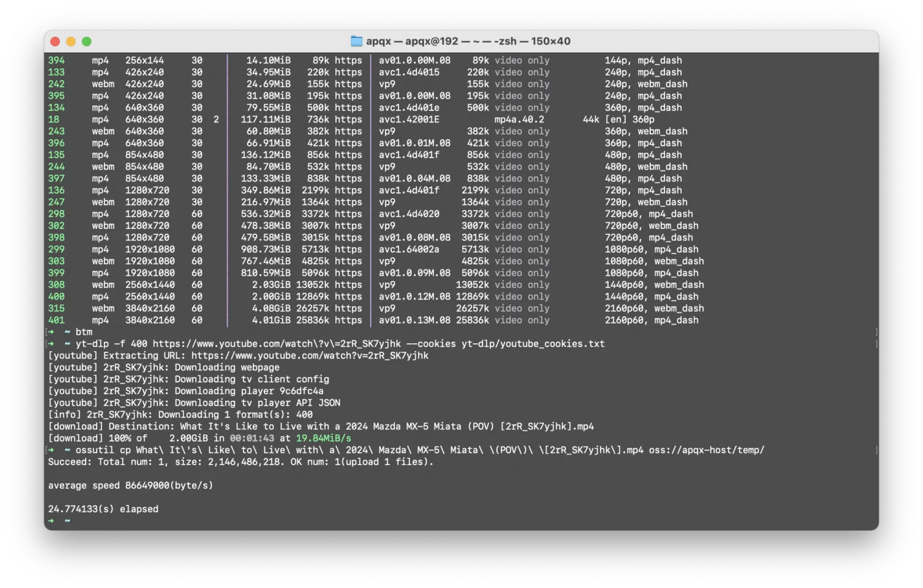Click the folder proxy icon in title bar
This screenshot has width=923, height=588.
click(x=356, y=41)
